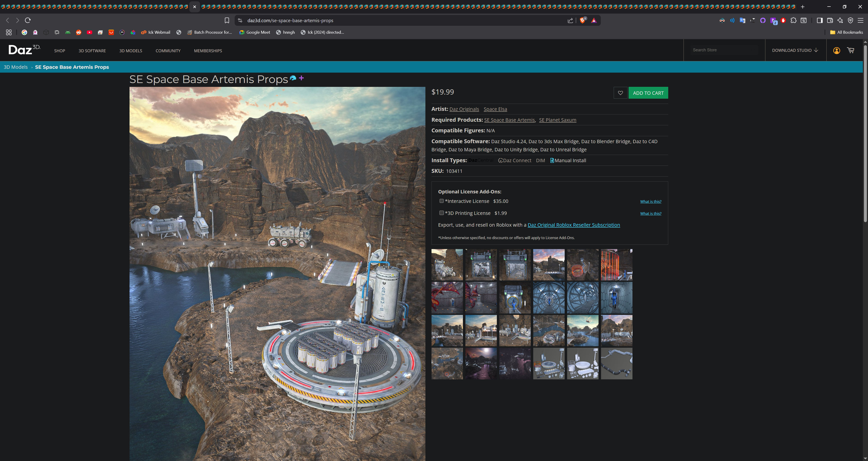This screenshot has width=868, height=461.
Task: Open the share page icon in the address bar
Action: 570,21
